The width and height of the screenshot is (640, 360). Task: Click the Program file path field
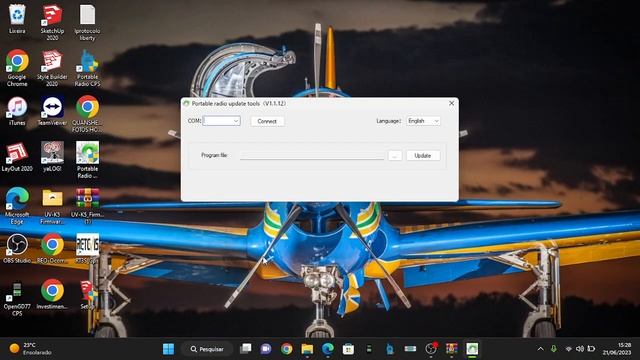point(312,156)
